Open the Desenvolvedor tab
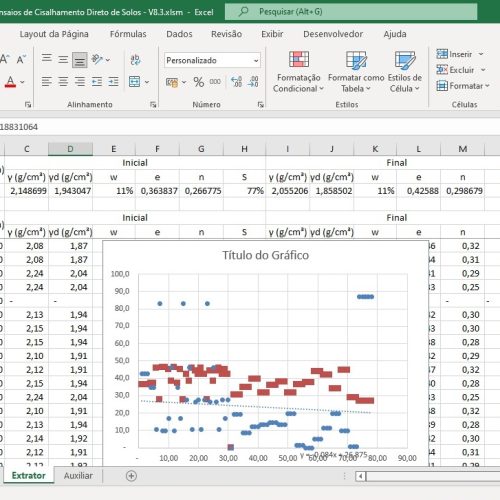Screen dimensions: 500x500 point(333,34)
